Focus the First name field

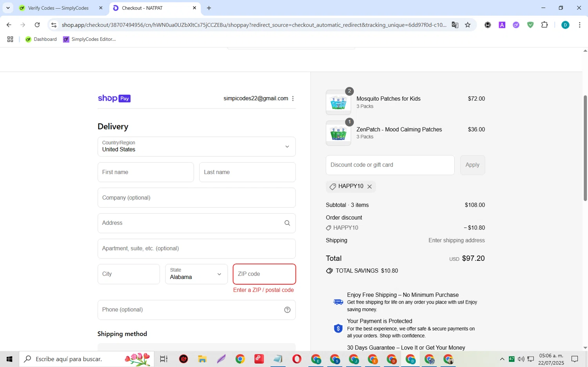click(145, 172)
